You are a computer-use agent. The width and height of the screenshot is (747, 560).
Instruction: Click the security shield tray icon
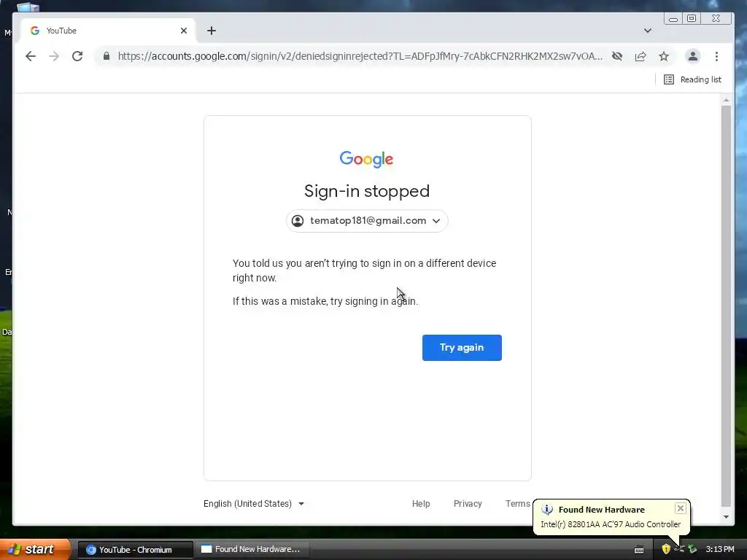coord(666,549)
